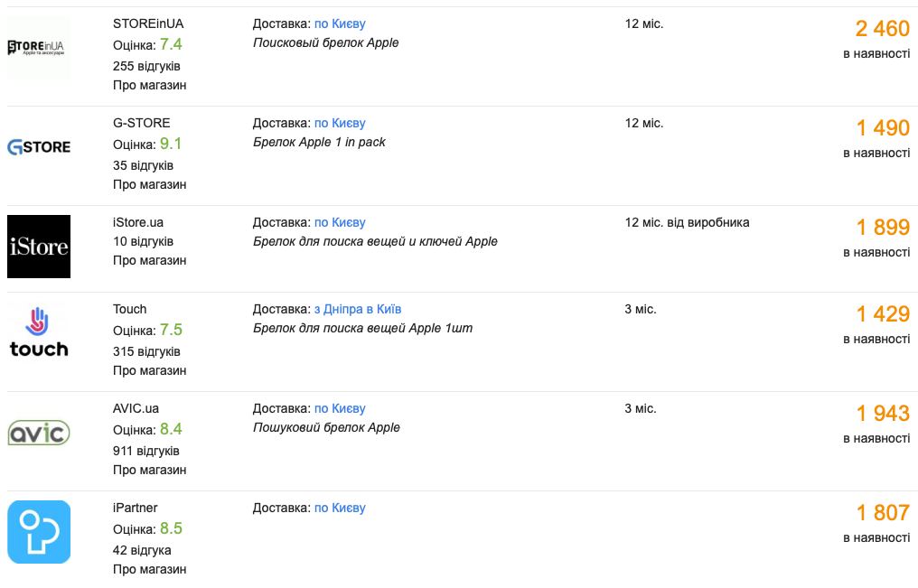The image size is (918, 588).
Task: Open the 1 490 G-STORE price
Action: coord(883,128)
